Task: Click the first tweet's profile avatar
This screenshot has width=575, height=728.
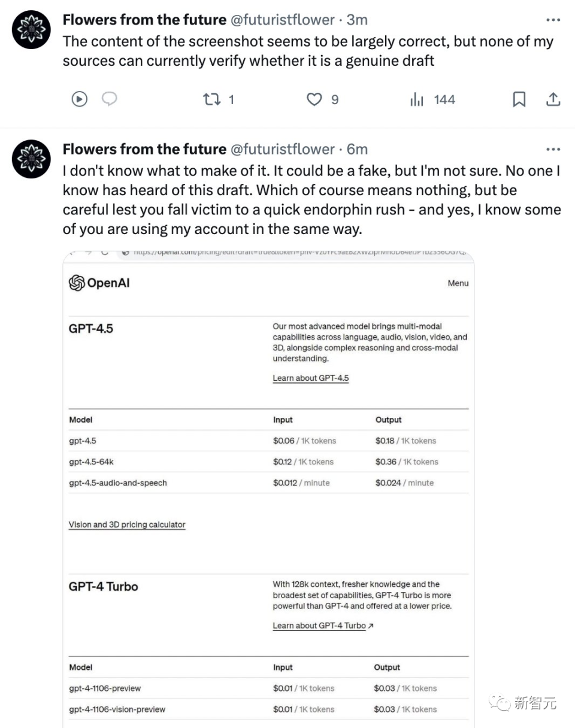Action: (32, 29)
